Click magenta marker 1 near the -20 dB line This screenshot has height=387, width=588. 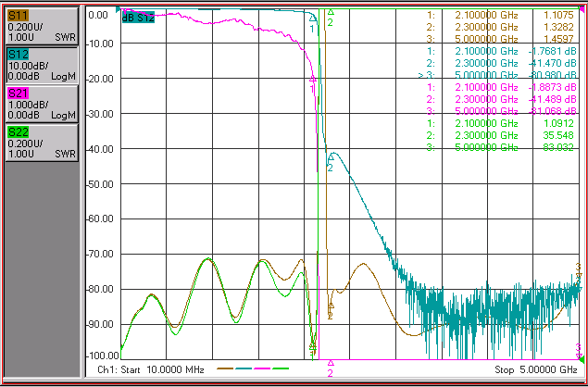pos(312,83)
